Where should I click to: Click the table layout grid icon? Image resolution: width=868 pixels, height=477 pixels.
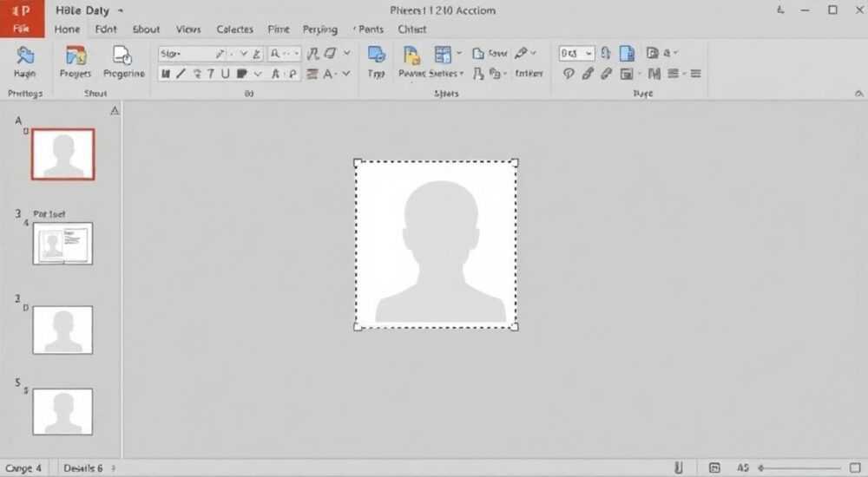(x=443, y=54)
